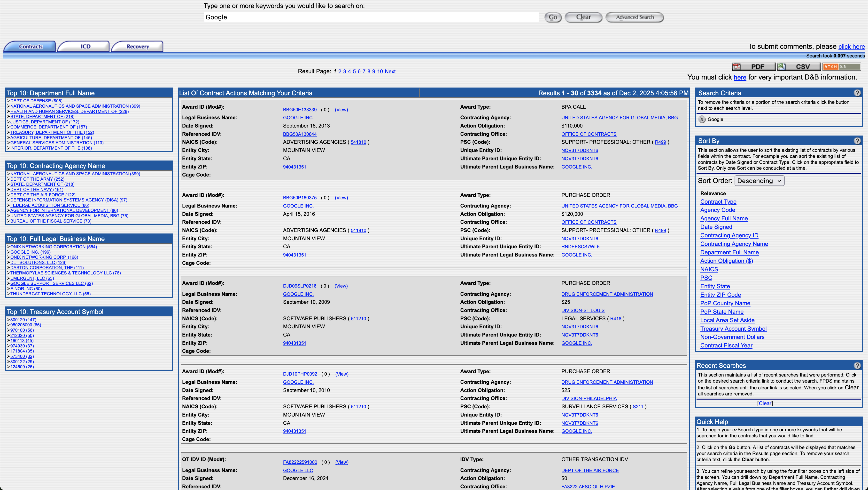The height and width of the screenshot is (490, 868).
Task: Switch to the ICD tab
Action: 83,46
